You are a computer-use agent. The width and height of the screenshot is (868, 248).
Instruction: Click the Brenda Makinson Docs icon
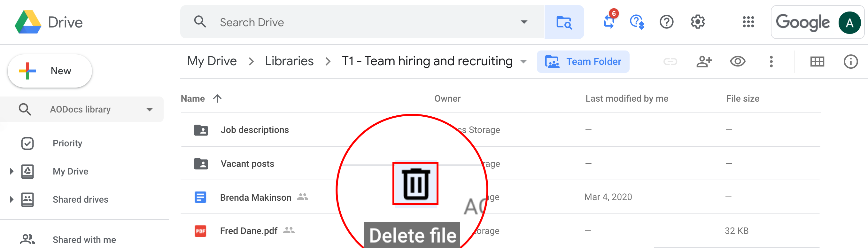pyautogui.click(x=200, y=197)
